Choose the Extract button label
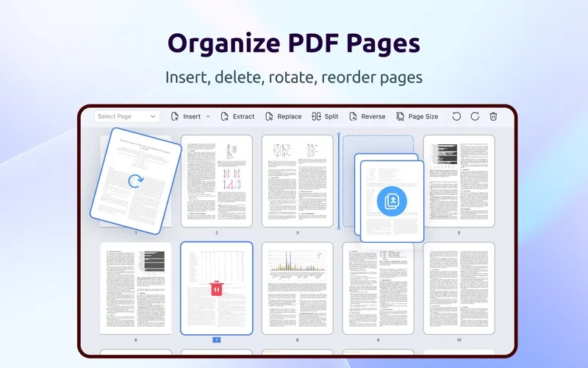Image resolution: width=588 pixels, height=368 pixels. point(243,116)
